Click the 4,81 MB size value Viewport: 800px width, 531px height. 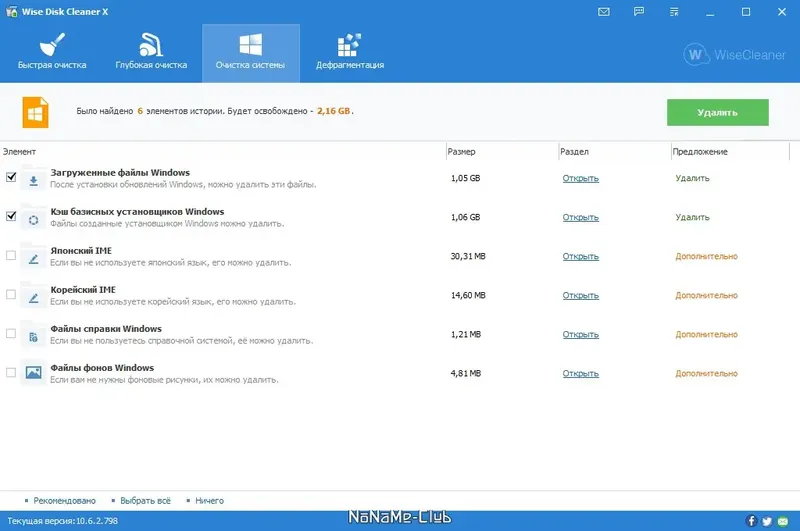point(466,373)
